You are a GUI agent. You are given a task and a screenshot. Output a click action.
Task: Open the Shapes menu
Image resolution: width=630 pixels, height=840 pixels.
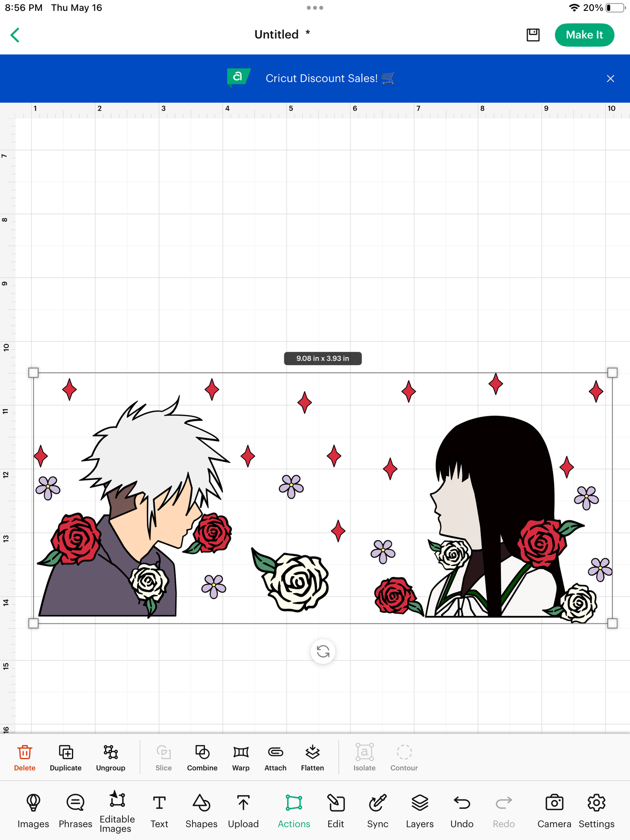tap(201, 810)
